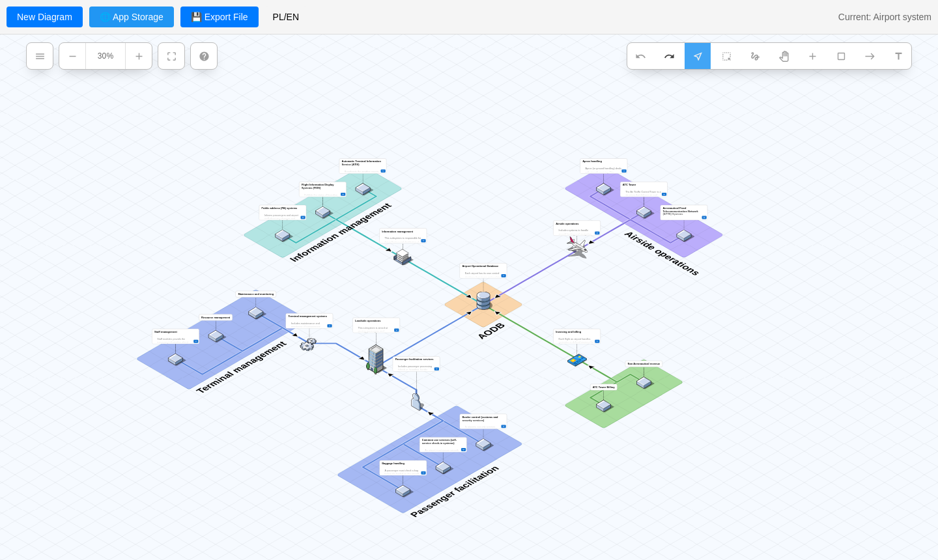Select the document stack Information management node

(403, 257)
